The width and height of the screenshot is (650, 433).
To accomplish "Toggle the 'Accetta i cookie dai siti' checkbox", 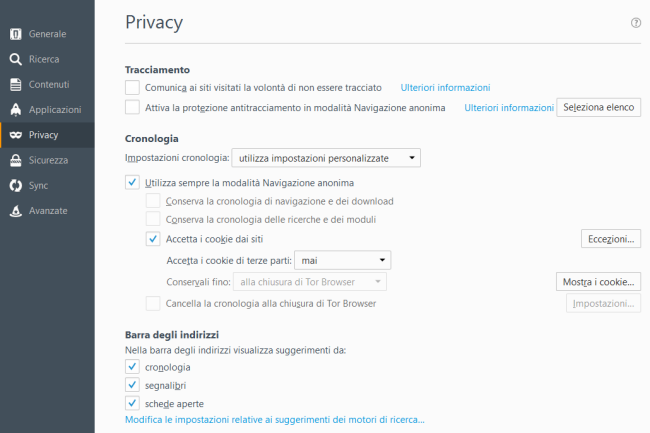I will coord(153,239).
